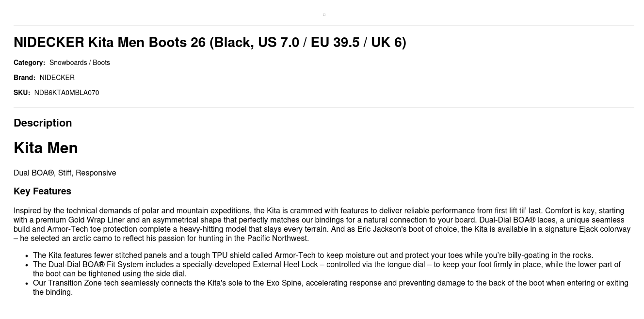
Task: Click the Brand: label
Action: point(24,78)
